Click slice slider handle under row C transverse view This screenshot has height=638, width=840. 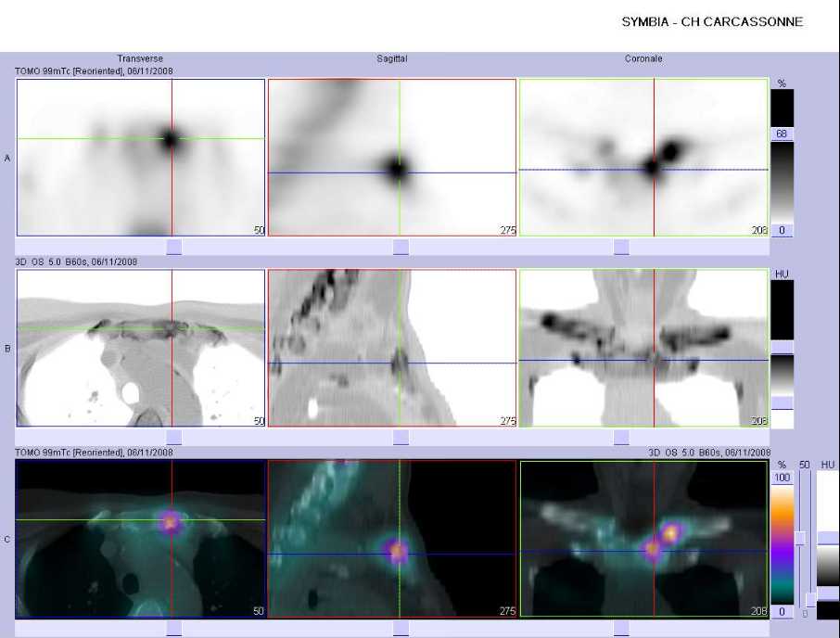[174, 629]
